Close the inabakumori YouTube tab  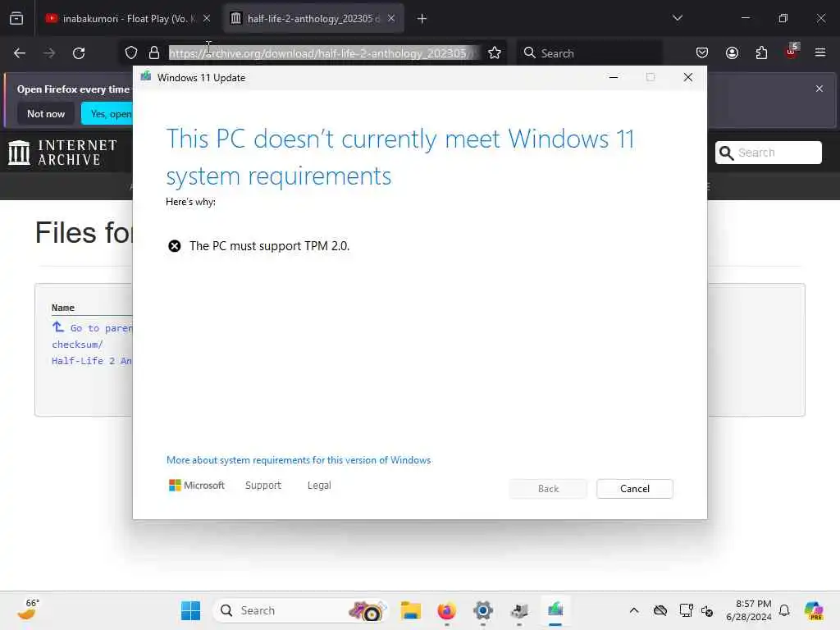(x=207, y=19)
